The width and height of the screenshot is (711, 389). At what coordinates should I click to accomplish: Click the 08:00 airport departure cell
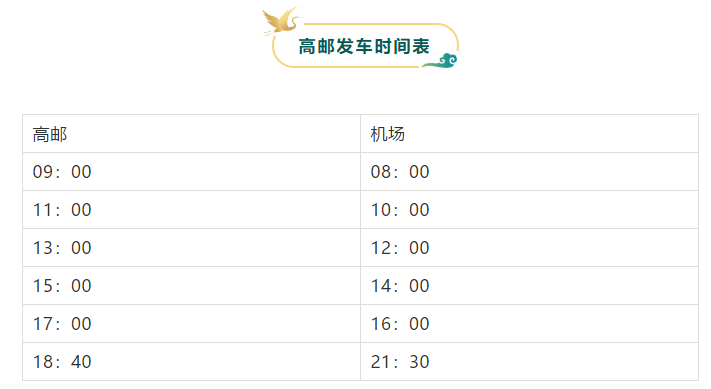coord(529,172)
